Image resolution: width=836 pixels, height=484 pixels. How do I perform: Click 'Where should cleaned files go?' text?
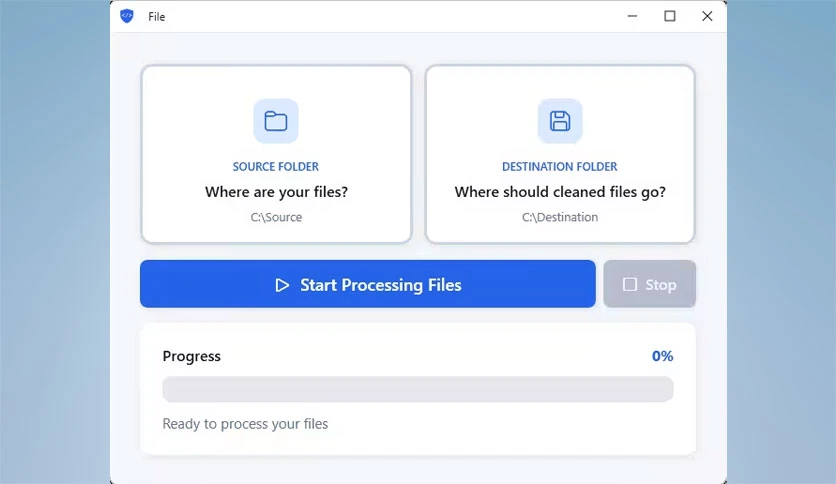[x=560, y=192]
